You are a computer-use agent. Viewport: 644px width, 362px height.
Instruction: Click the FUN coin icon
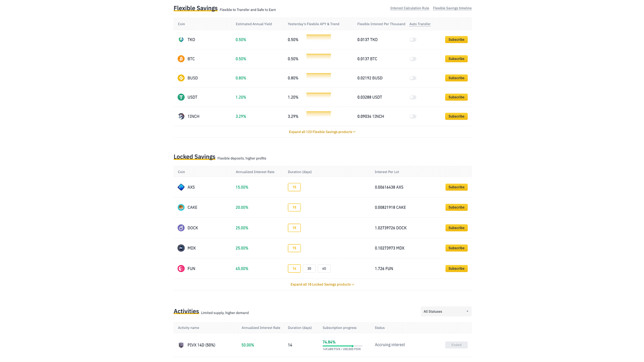[181, 268]
